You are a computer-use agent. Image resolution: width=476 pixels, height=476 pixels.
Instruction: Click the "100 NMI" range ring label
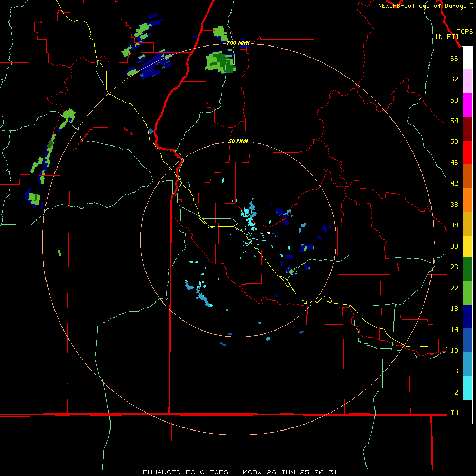point(238,43)
